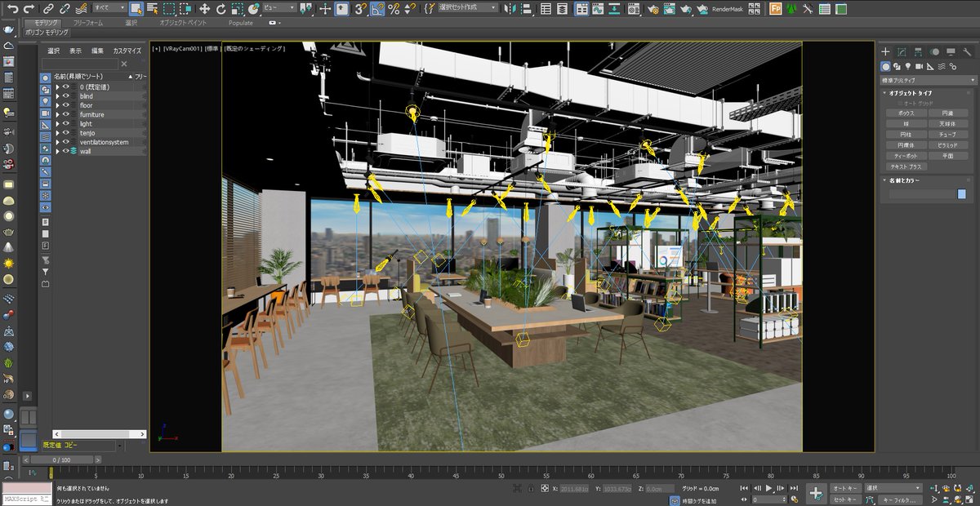Open the Create panel plus tab
Image resolution: width=980 pixels, height=506 pixels.
point(885,52)
